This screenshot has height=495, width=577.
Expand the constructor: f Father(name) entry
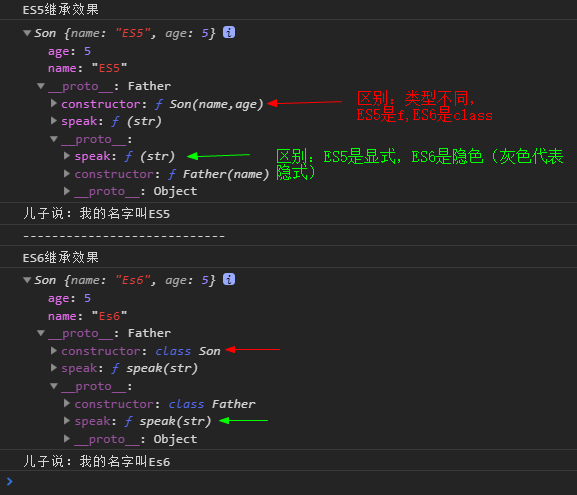point(67,173)
